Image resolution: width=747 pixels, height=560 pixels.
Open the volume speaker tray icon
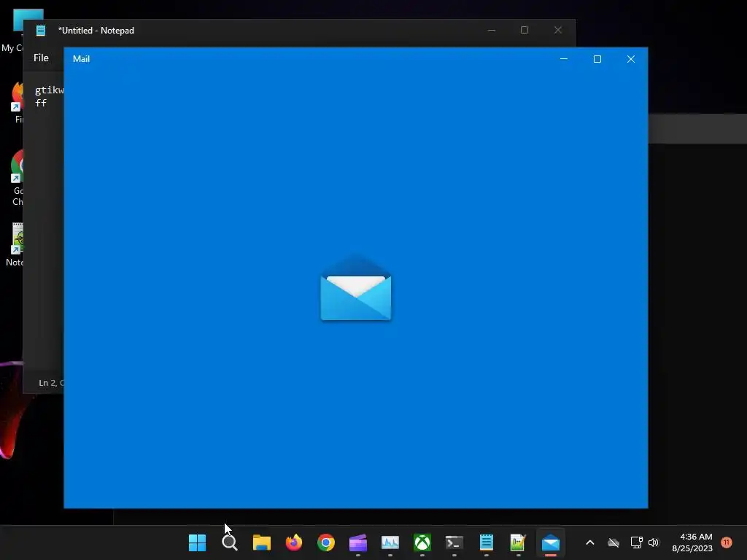pos(654,542)
